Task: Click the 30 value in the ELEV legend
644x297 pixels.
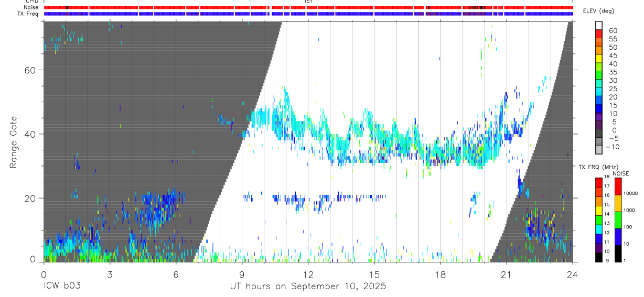Action: click(x=613, y=80)
